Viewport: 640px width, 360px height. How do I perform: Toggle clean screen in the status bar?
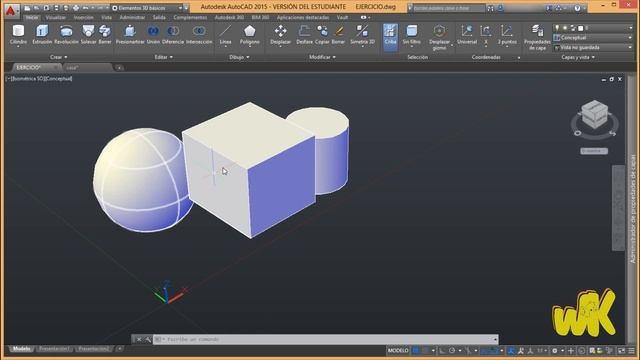point(621,351)
